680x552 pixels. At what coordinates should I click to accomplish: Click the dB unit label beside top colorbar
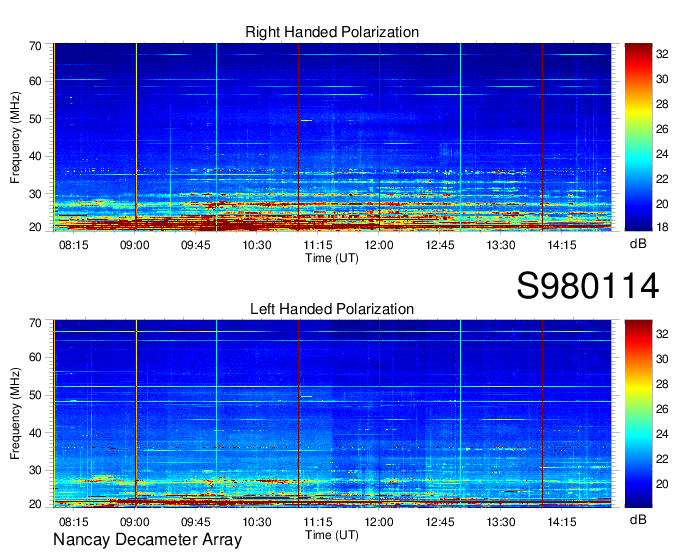pyautogui.click(x=638, y=244)
